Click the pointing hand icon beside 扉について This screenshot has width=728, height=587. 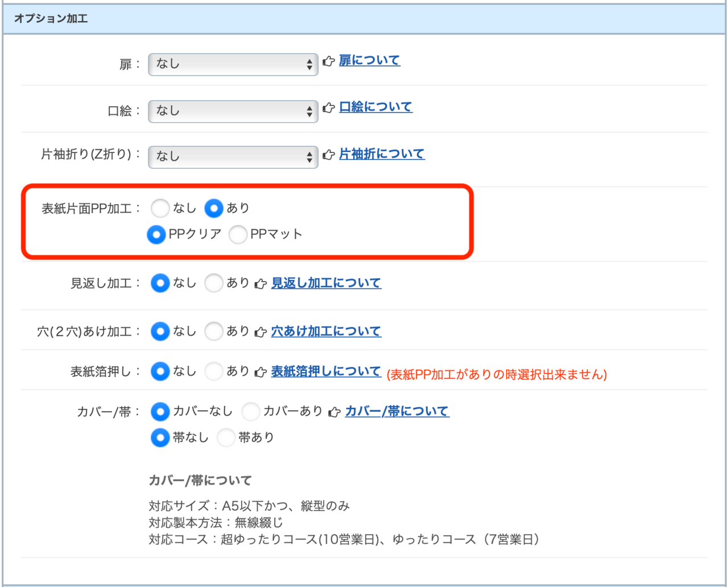point(328,61)
